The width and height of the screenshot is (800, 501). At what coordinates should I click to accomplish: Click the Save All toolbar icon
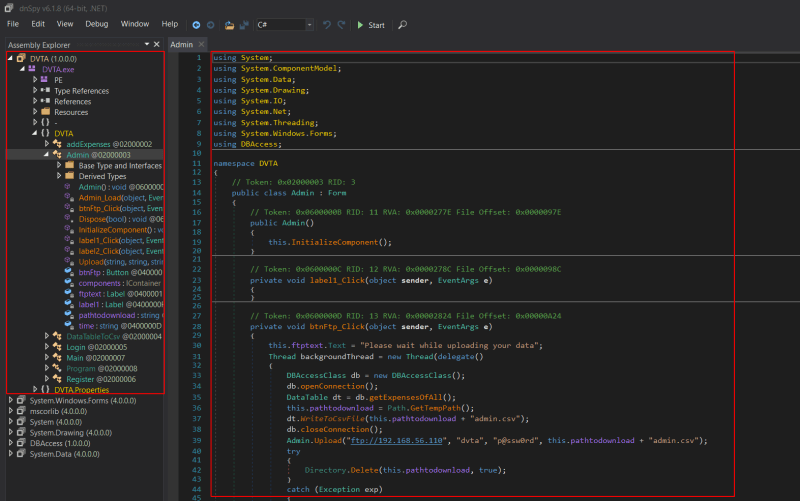point(244,24)
